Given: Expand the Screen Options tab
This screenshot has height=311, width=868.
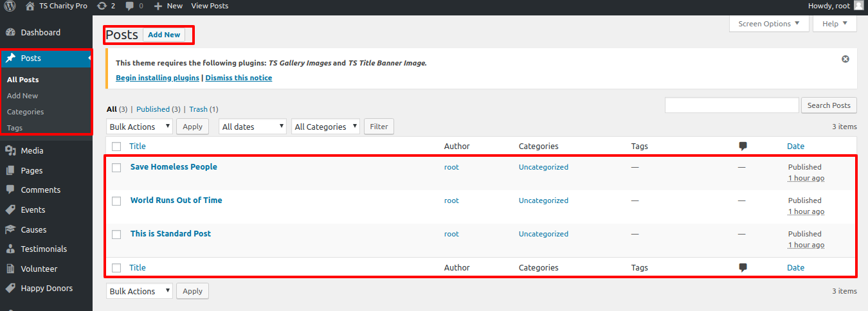Looking at the screenshot, I should click(x=769, y=24).
